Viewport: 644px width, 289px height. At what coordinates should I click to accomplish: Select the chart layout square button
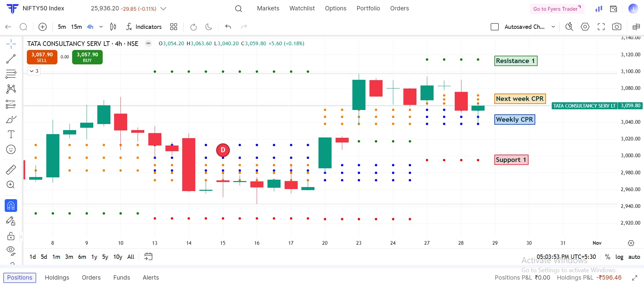coord(495,27)
